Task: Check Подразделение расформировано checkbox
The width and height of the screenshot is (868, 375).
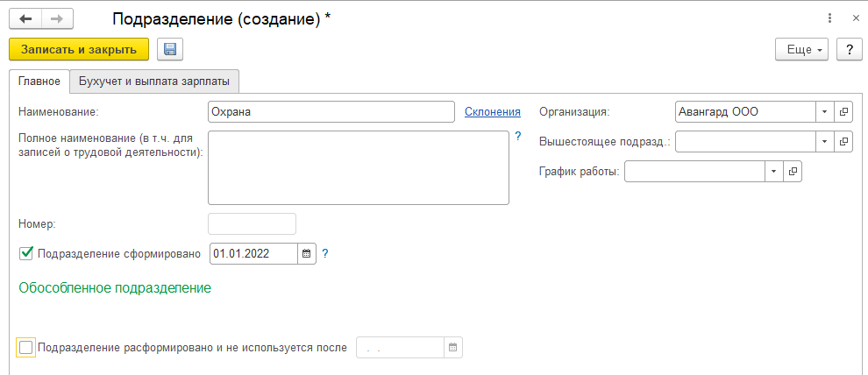Action: [x=26, y=348]
